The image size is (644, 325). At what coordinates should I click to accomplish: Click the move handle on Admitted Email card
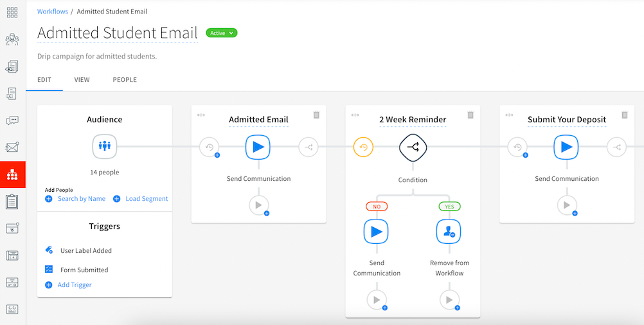point(201,115)
